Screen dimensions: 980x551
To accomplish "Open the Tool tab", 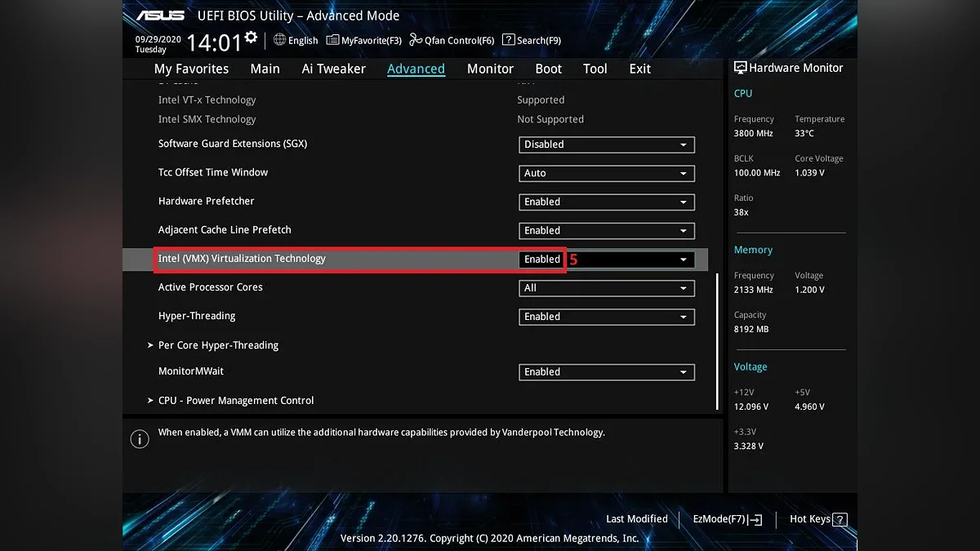I will (x=595, y=69).
